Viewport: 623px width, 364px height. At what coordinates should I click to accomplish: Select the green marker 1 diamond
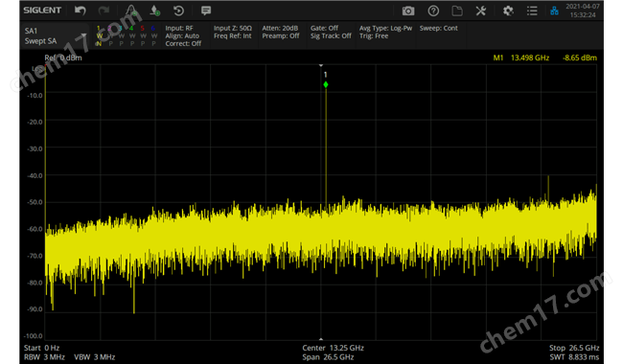(326, 84)
